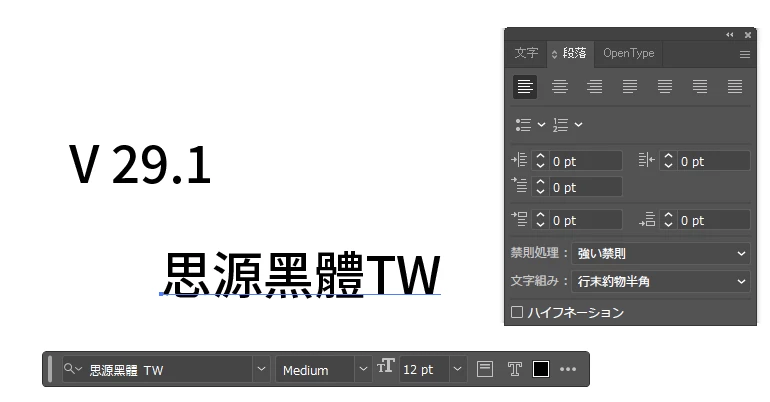770x402 pixels.
Task: Open the 禁則処理 dropdown
Action: pos(660,253)
